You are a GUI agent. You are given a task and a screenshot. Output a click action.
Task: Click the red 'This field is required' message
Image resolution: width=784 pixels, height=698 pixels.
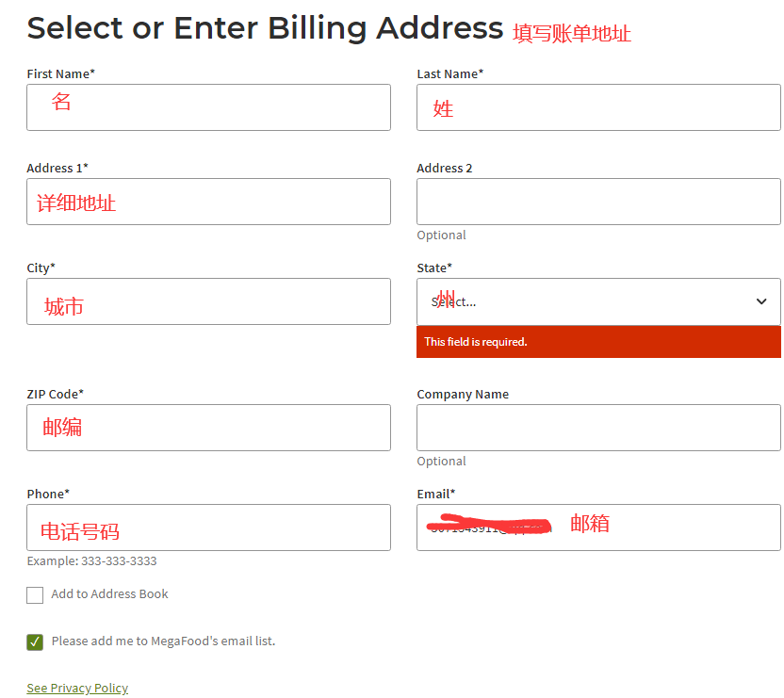[476, 342]
